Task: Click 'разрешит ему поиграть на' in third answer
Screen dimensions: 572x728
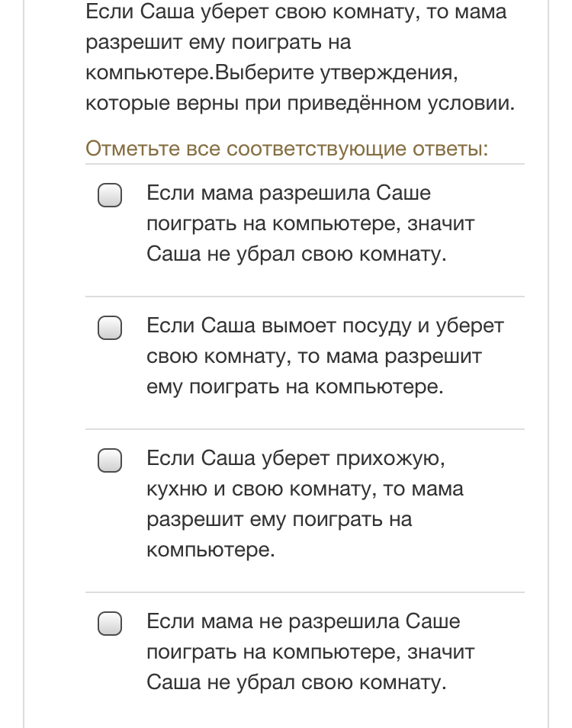Action: (x=279, y=519)
